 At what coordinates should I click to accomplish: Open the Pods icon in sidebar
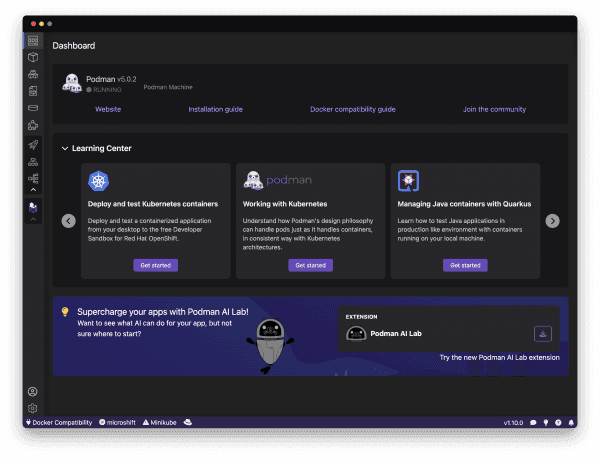coord(33,74)
